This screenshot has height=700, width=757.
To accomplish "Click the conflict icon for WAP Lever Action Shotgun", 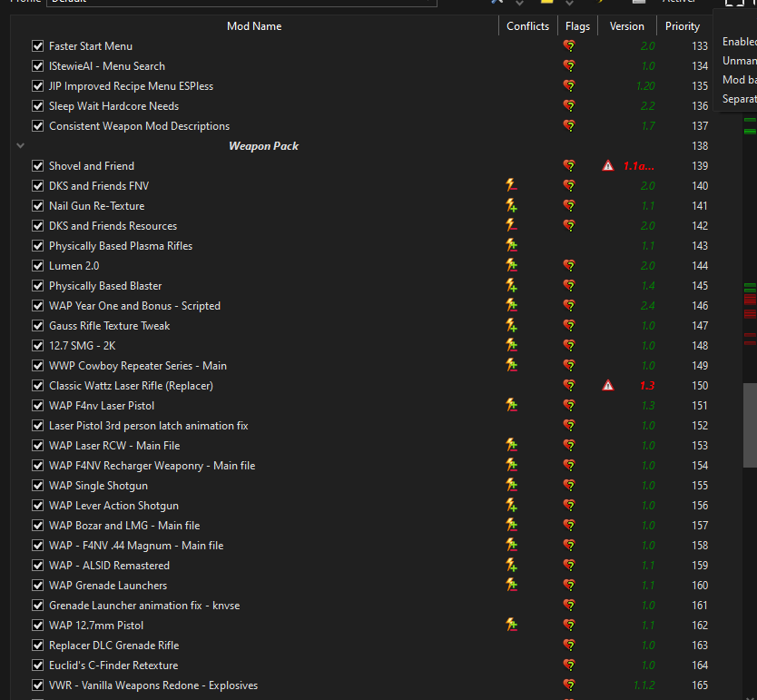I will [x=511, y=506].
